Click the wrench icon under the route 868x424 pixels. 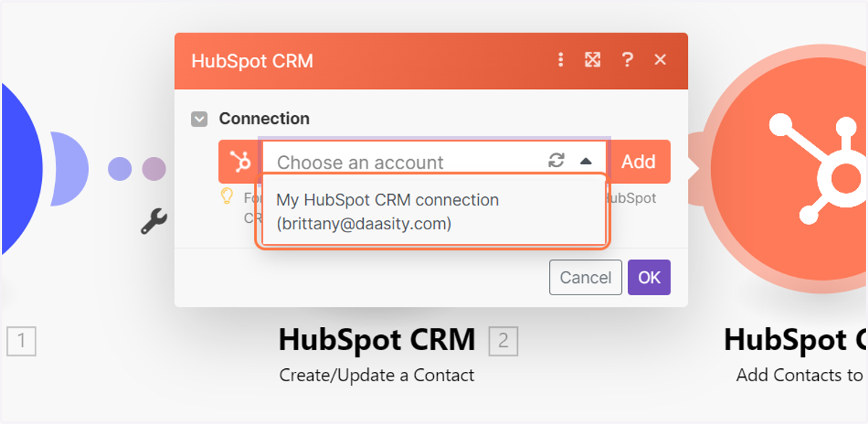coord(154,221)
